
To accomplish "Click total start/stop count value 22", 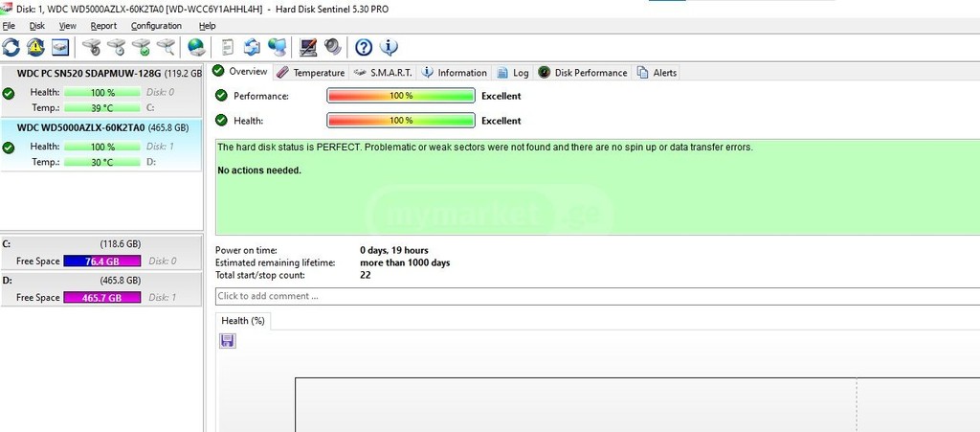I will (x=365, y=275).
